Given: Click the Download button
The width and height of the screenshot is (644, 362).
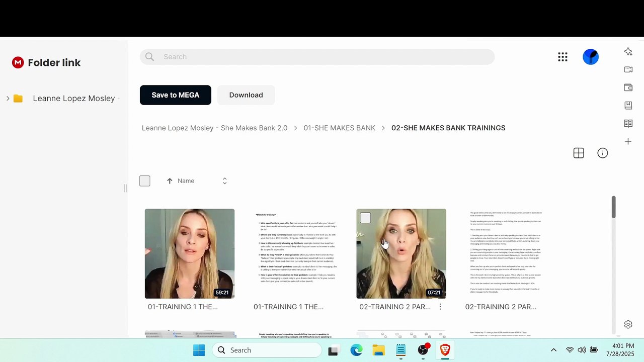Looking at the screenshot, I should point(246,95).
